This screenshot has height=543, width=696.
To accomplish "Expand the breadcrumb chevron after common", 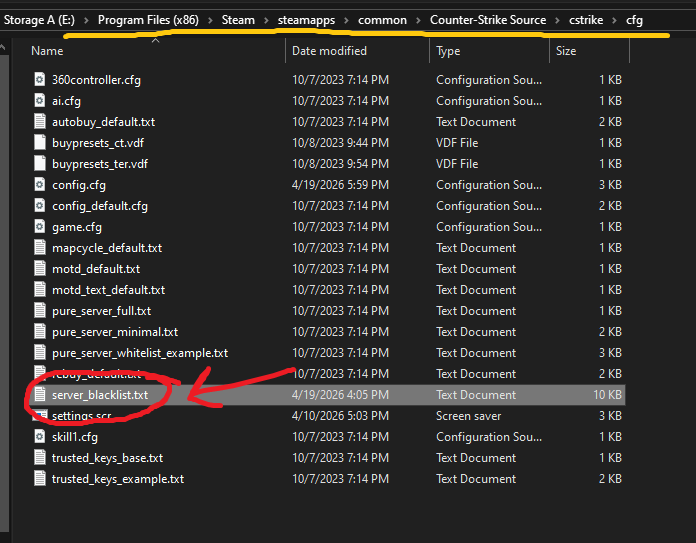I will tap(418, 20).
